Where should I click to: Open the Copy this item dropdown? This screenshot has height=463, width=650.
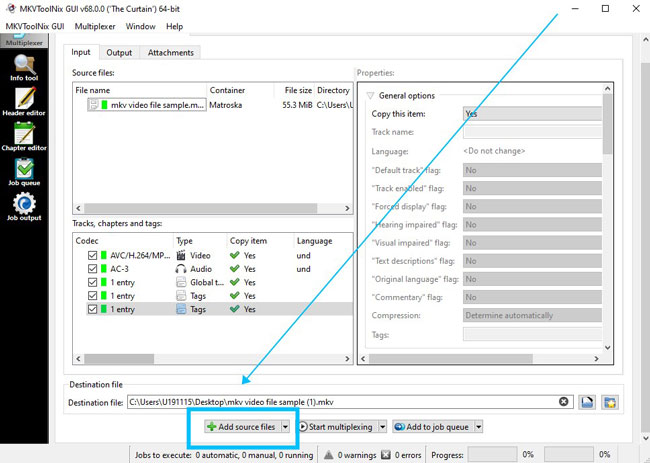coord(532,114)
